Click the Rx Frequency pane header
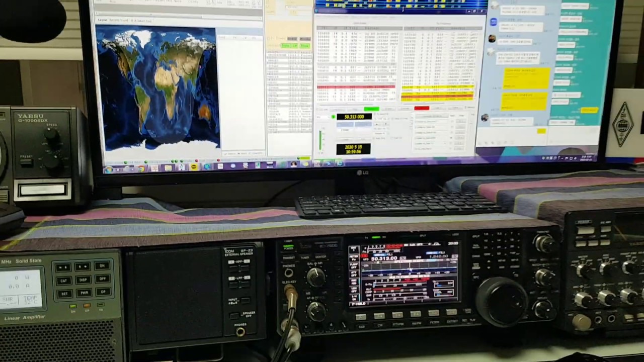 pyautogui.click(x=444, y=23)
